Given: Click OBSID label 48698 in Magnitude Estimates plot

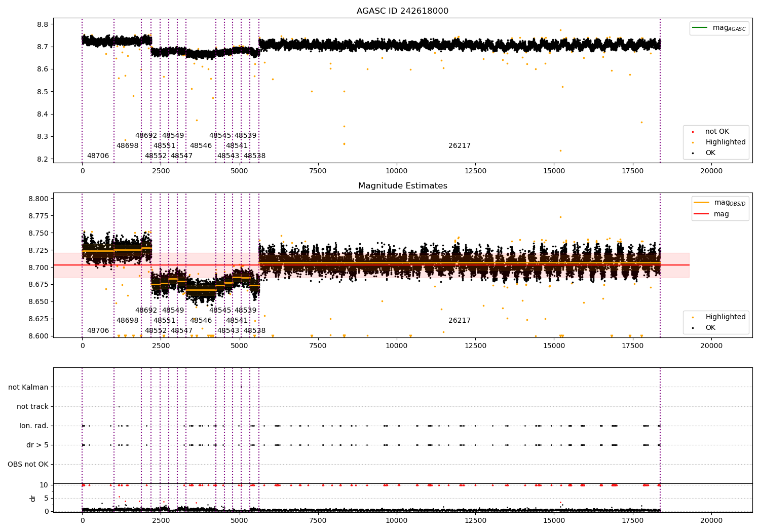Looking at the screenshot, I should 127,321.
